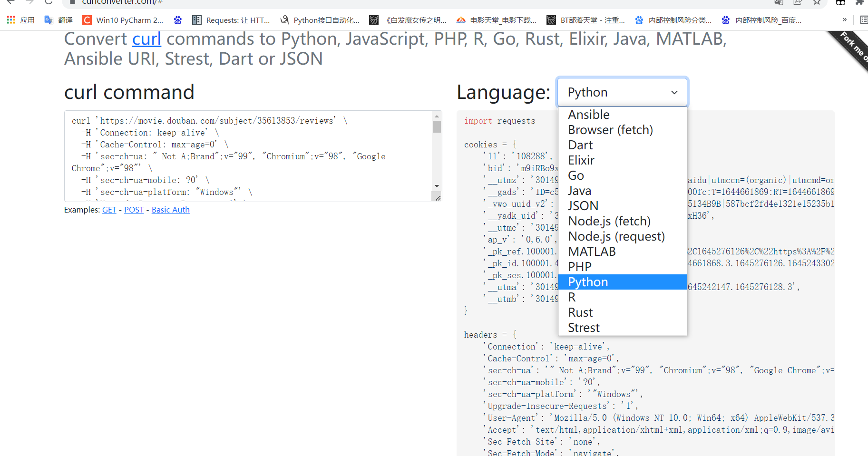This screenshot has height=456, width=868.
Task: Click the textarea scrollbar down arrow
Action: pyautogui.click(x=437, y=186)
